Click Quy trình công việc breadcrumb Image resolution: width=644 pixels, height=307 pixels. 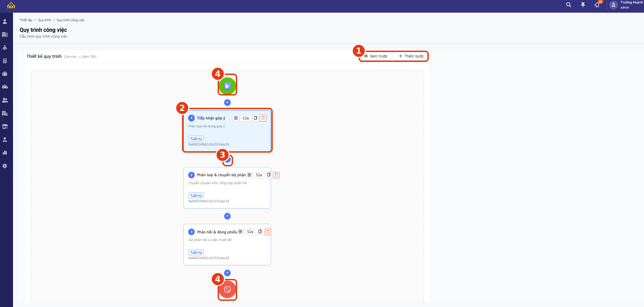click(x=70, y=20)
